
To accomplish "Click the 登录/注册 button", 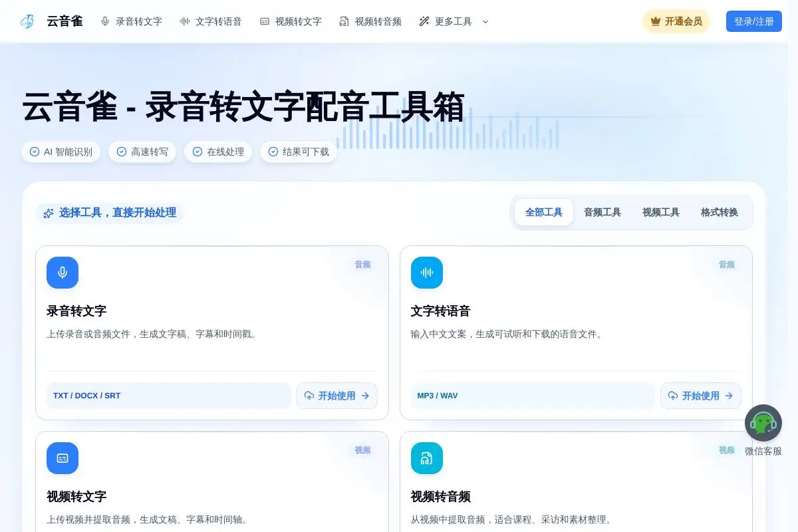I will pos(754,21).
